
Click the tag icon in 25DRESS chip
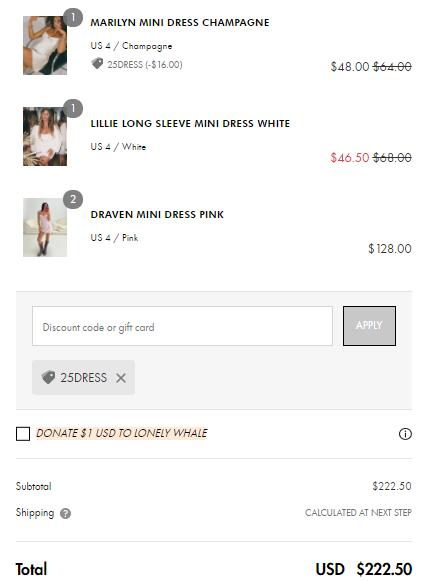[x=49, y=378]
